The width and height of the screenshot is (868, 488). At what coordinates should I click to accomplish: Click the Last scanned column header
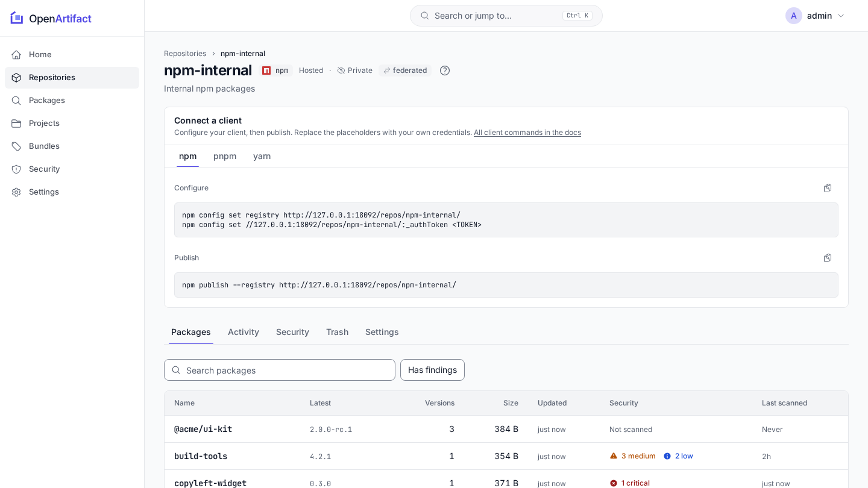tap(784, 403)
